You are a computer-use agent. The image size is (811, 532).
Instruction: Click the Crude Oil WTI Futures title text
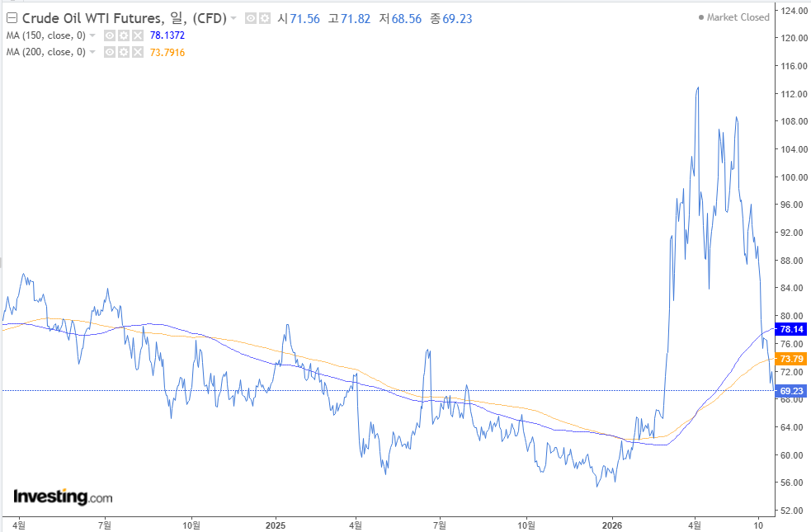(125, 19)
